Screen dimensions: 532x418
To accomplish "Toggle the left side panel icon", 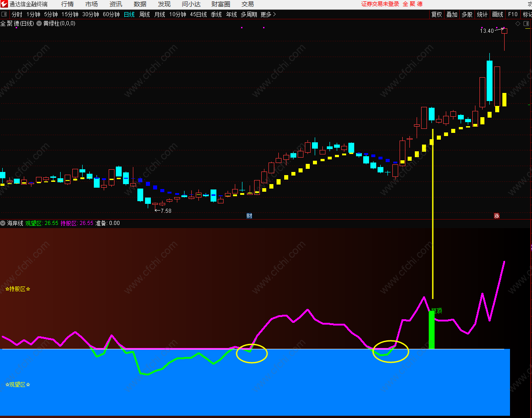I will pos(4,14).
